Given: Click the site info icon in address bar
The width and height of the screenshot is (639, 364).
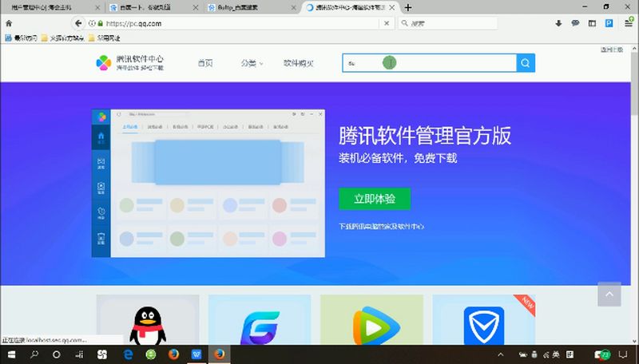Looking at the screenshot, I should pos(92,24).
